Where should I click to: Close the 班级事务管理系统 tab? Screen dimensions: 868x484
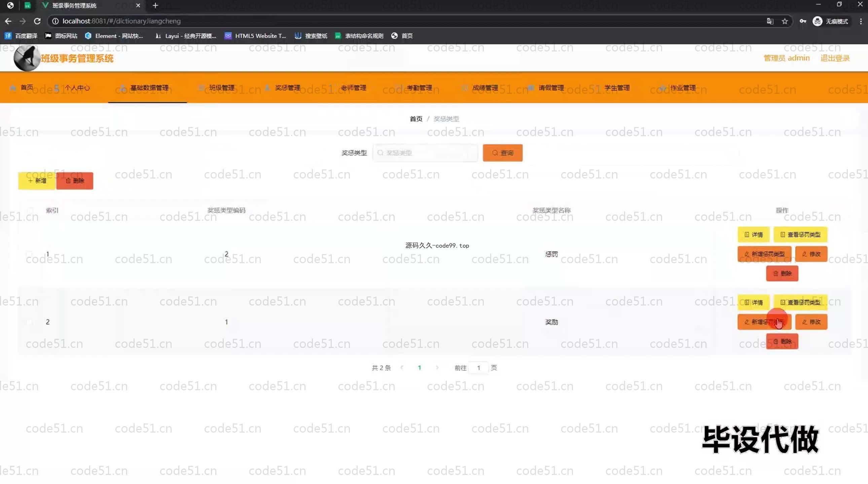coord(138,5)
